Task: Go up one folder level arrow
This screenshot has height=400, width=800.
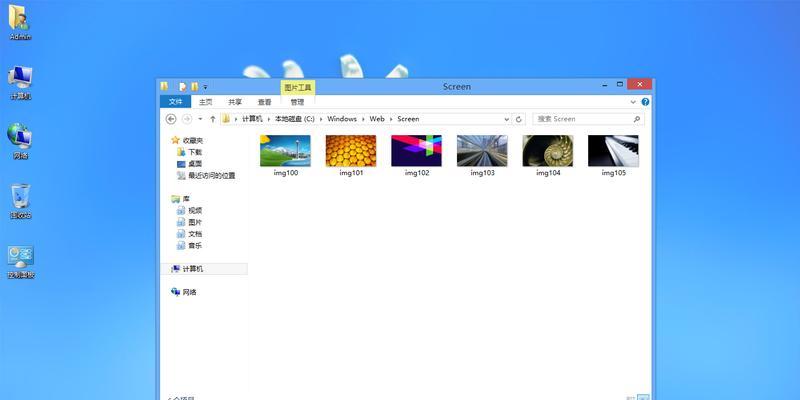Action: (x=213, y=119)
